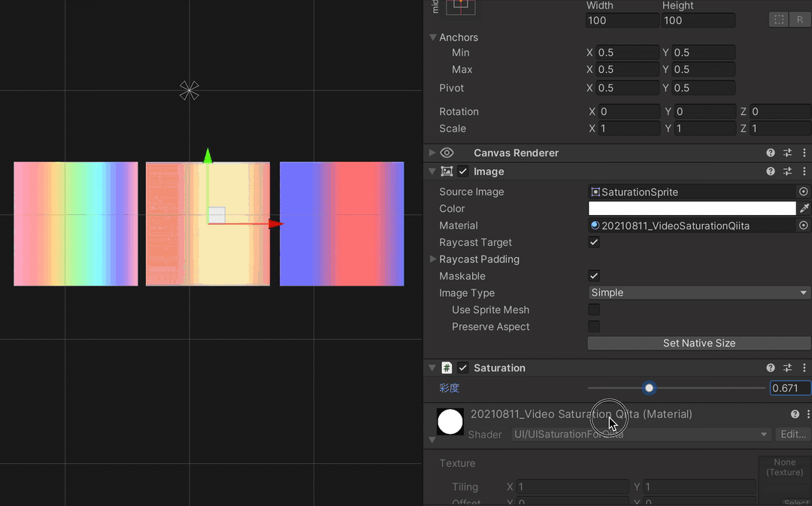812x506 pixels.
Task: Click the 0.671 saturation value field
Action: click(789, 388)
